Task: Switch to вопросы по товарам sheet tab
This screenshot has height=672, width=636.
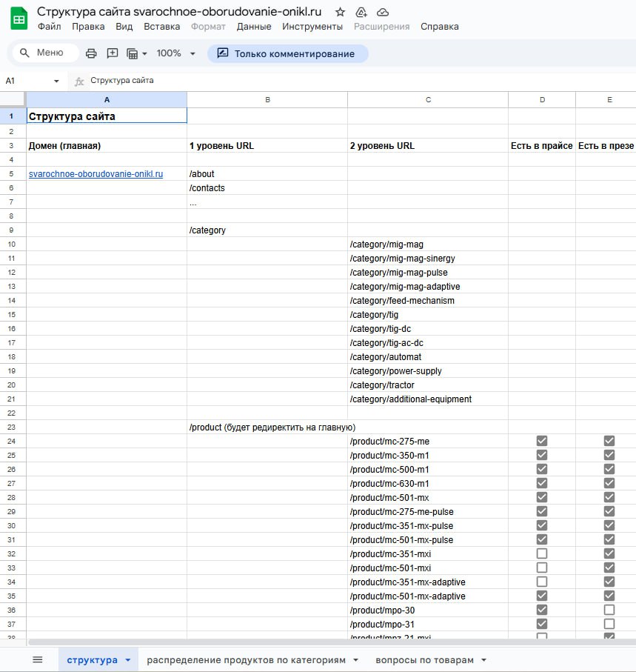Action: (424, 659)
